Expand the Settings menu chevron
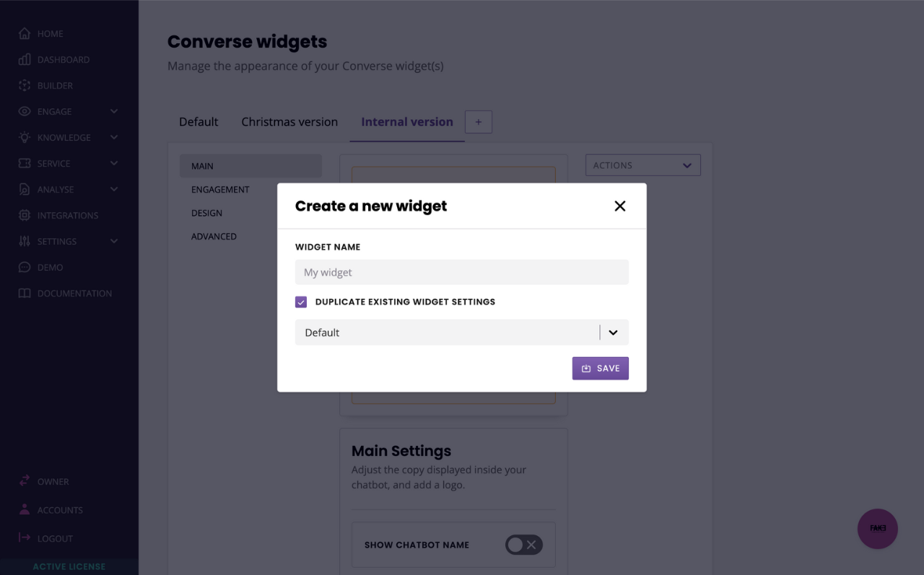 click(x=114, y=242)
